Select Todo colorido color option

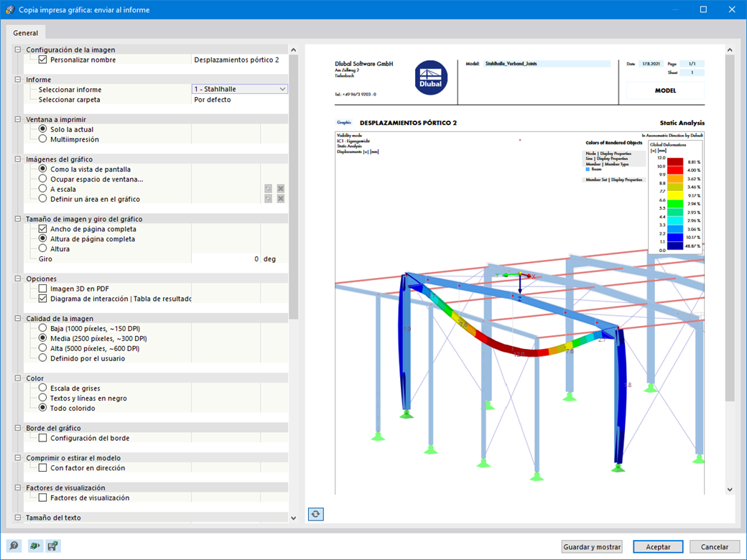(43, 408)
